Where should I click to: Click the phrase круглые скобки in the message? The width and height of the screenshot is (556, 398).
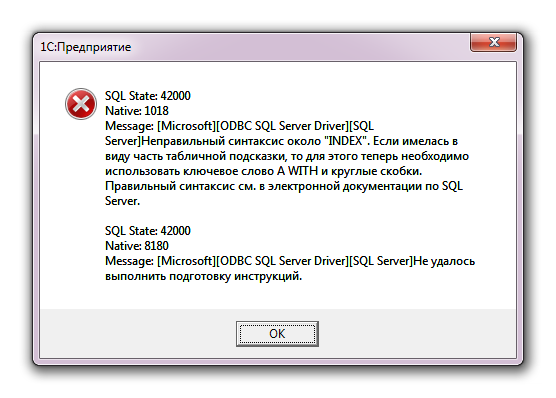376,171
